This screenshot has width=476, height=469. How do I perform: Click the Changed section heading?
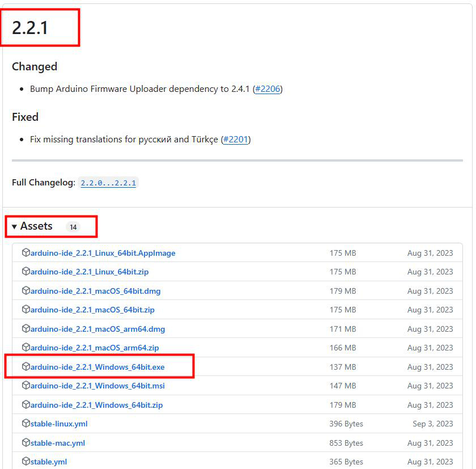point(35,66)
